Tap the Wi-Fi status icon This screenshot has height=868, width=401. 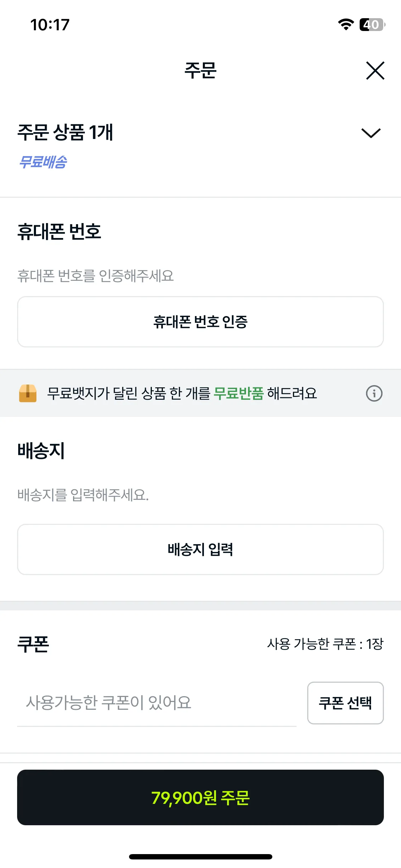tap(346, 25)
